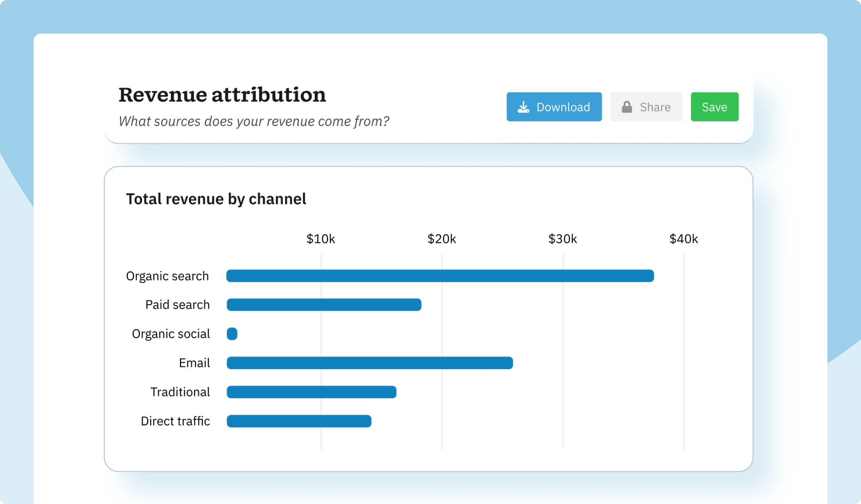The height and width of the screenshot is (504, 861).
Task: Select the Direct traffic bar
Action: (298, 420)
